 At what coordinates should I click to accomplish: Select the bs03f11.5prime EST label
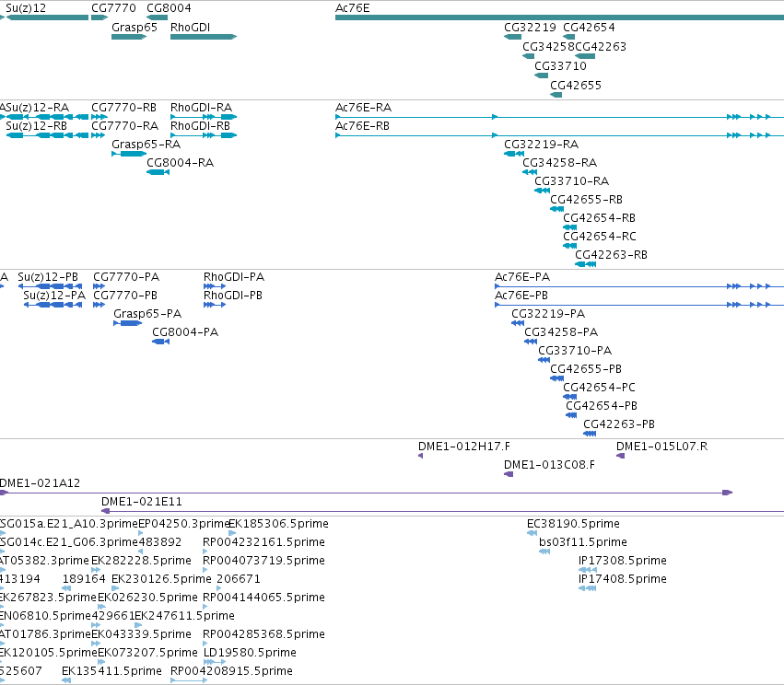(583, 542)
